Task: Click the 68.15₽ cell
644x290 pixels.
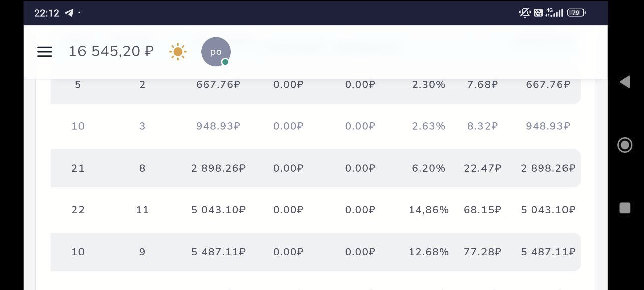Action: tap(482, 210)
